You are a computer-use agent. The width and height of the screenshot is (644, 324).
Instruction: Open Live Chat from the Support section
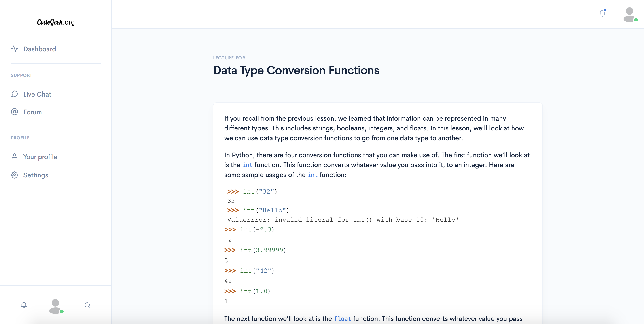click(x=37, y=94)
